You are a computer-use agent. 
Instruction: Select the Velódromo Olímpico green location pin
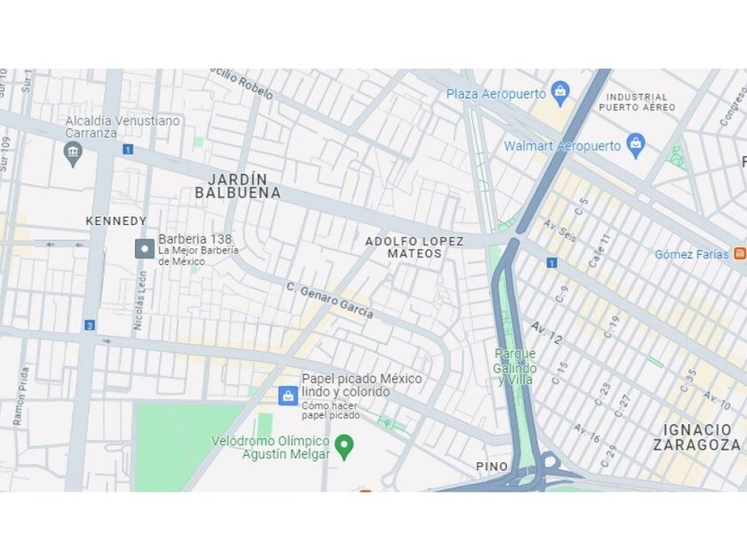tap(344, 447)
